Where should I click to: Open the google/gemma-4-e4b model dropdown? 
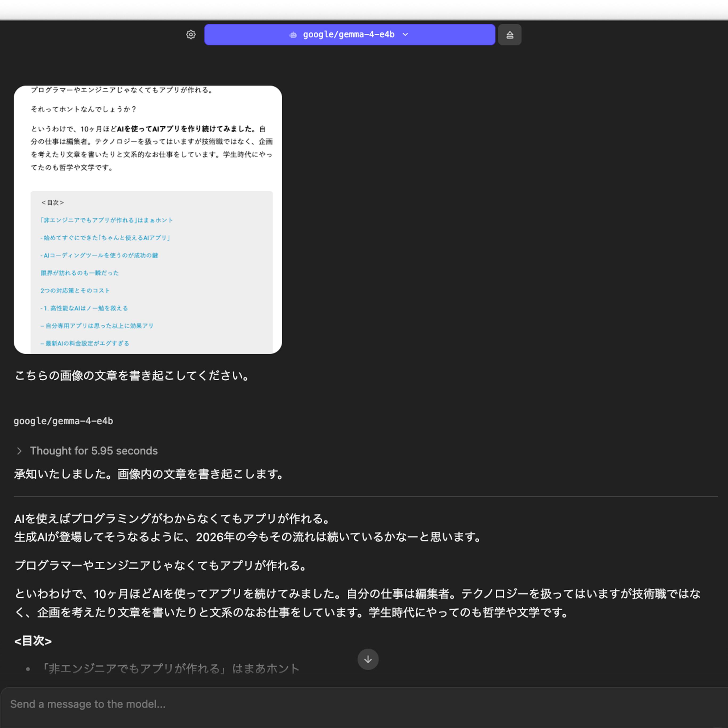click(x=350, y=35)
